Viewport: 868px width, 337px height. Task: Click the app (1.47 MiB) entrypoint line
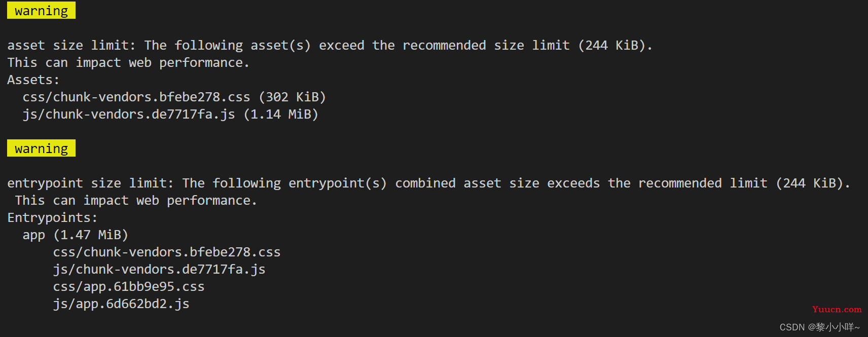point(75,235)
